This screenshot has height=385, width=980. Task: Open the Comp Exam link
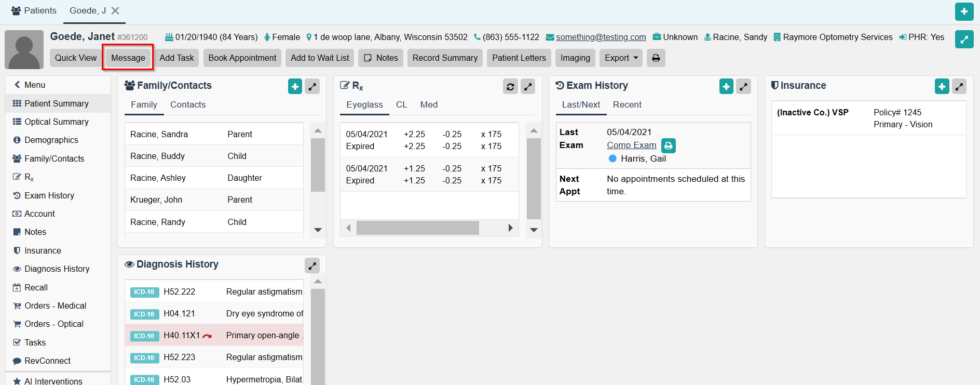pos(631,145)
